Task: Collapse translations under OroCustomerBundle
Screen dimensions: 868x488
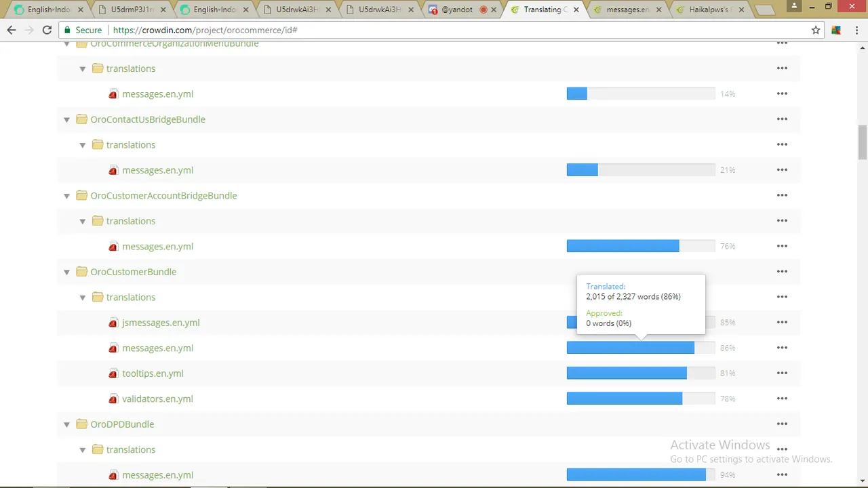Action: [x=83, y=298]
